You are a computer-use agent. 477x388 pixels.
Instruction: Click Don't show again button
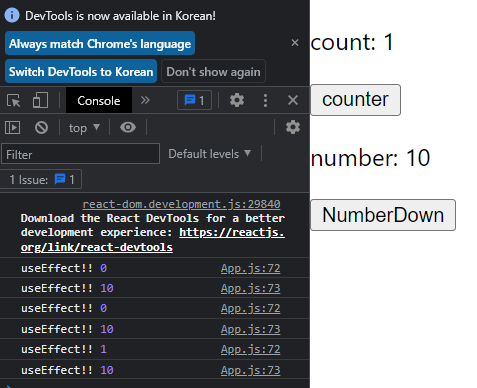click(213, 71)
